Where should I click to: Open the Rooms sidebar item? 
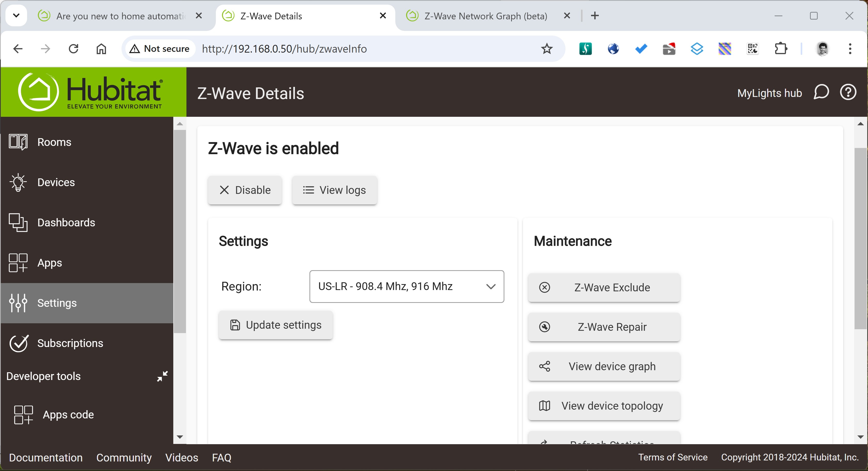point(87,142)
